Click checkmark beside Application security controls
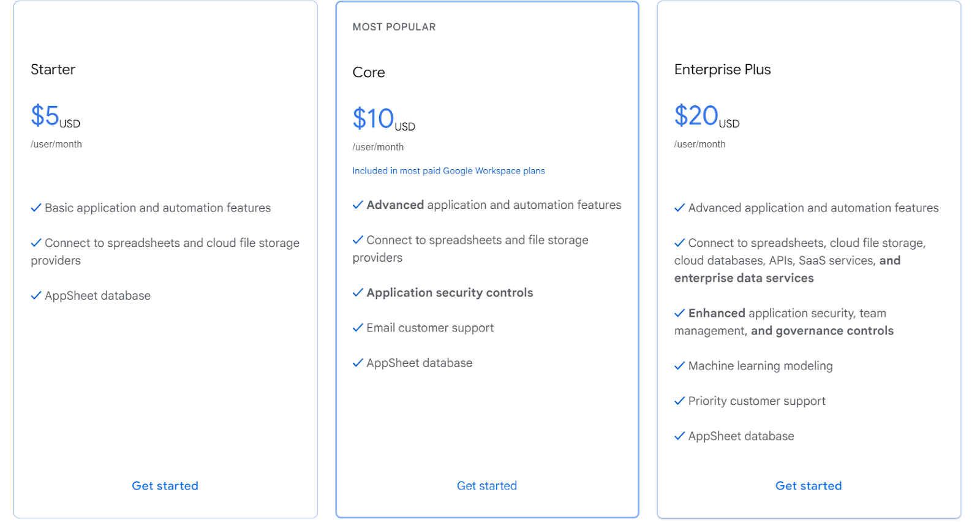The height and width of the screenshot is (522, 980). 358,293
